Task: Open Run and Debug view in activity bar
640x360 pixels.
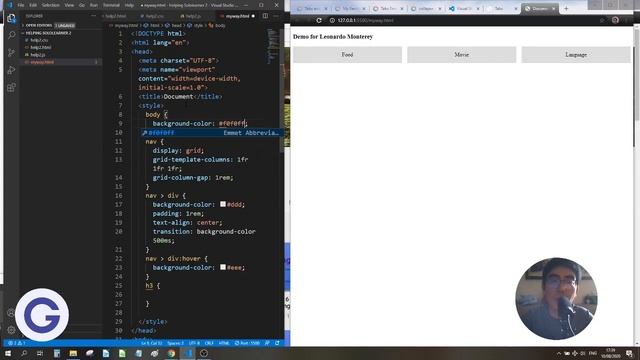Action: click(x=11, y=70)
